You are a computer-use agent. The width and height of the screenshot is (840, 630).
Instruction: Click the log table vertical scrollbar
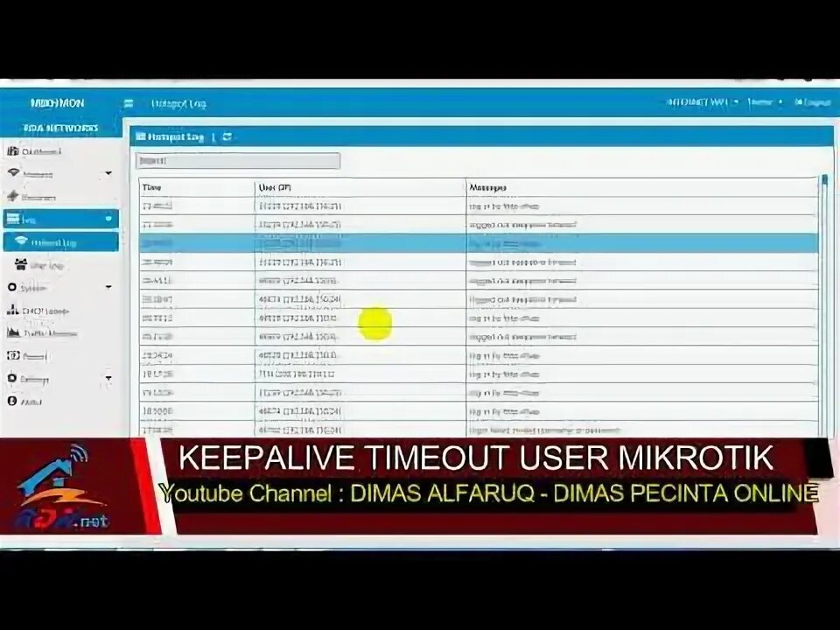[824, 305]
